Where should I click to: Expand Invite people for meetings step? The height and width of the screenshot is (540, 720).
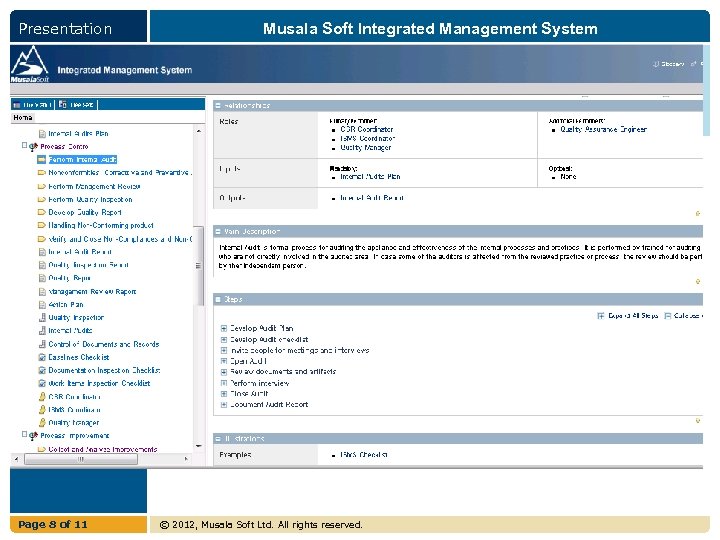coord(224,350)
